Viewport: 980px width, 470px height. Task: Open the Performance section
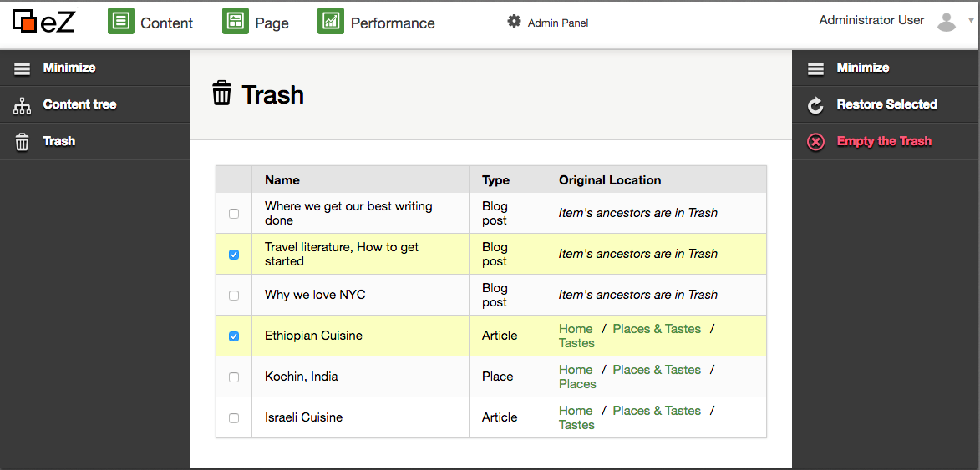tap(393, 23)
